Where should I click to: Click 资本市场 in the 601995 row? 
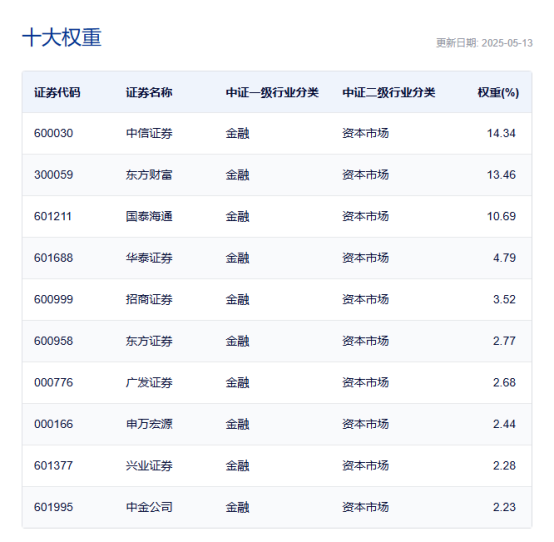[x=365, y=507]
